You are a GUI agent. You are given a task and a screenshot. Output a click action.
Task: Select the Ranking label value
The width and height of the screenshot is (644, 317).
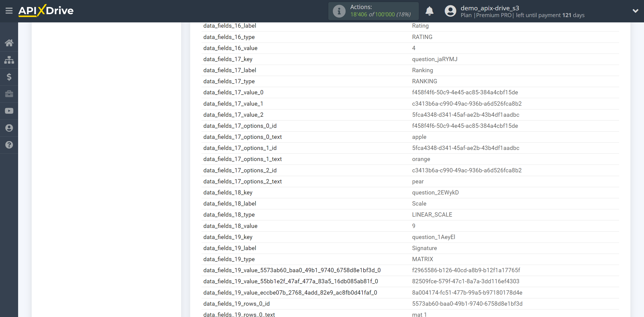click(422, 70)
